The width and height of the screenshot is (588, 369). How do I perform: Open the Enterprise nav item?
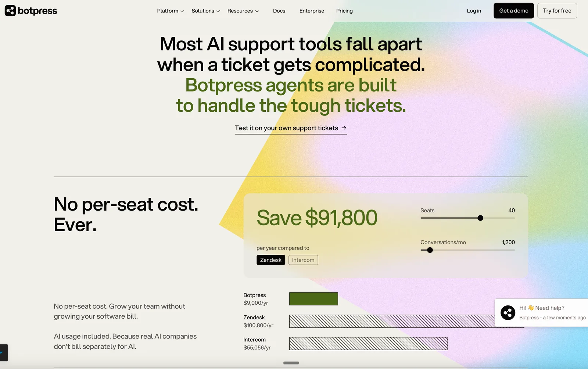point(312,11)
